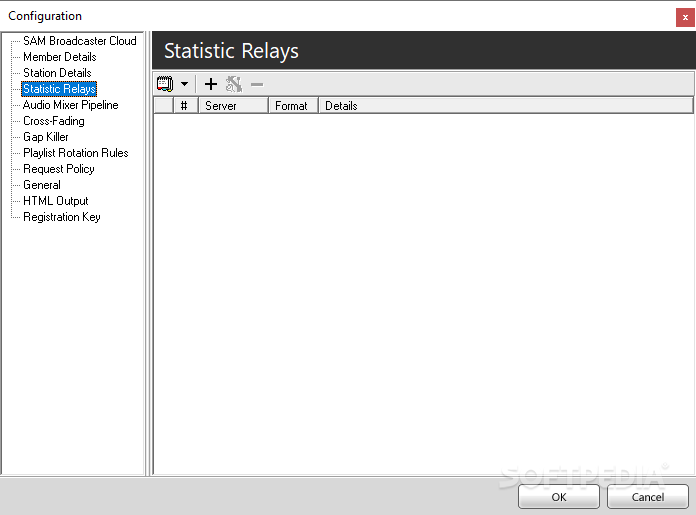
Task: Confirm settings with the OK button
Action: 559,497
